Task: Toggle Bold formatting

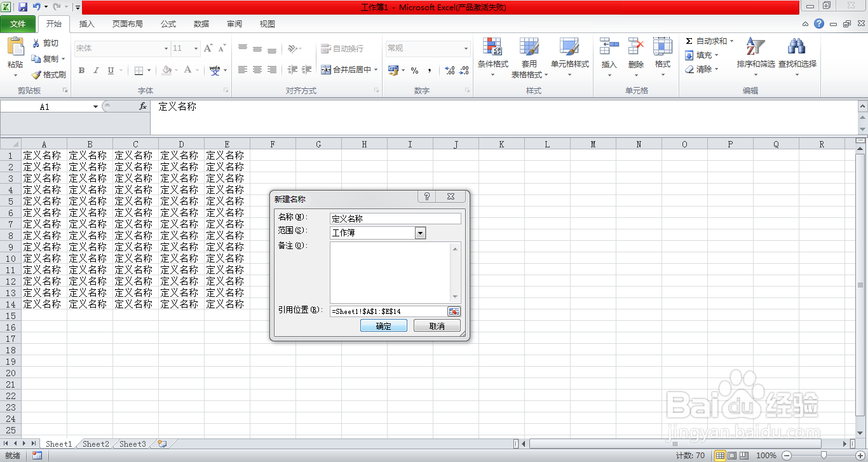Action: tap(81, 71)
